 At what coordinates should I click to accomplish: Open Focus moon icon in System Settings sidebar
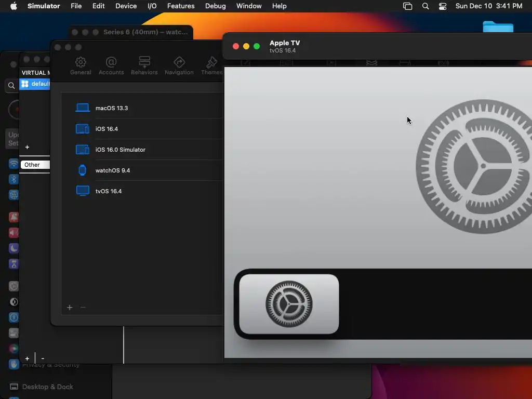(14, 248)
